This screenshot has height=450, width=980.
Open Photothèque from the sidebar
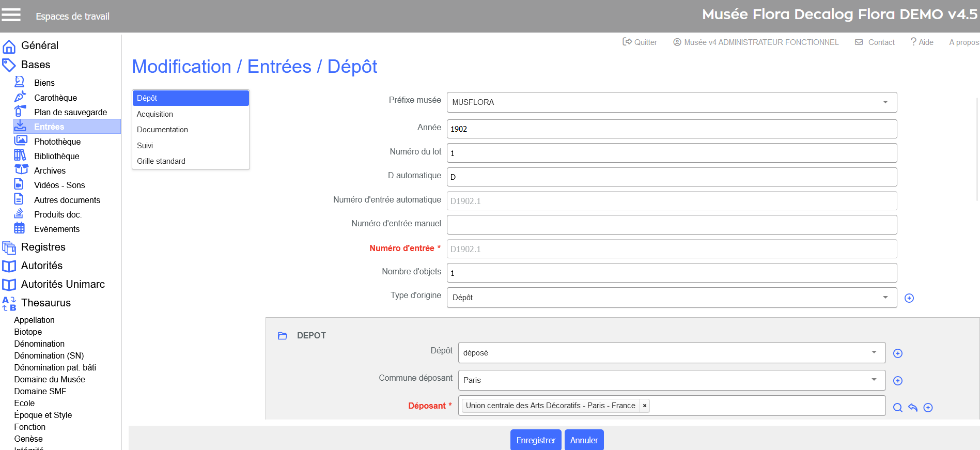pyautogui.click(x=57, y=142)
